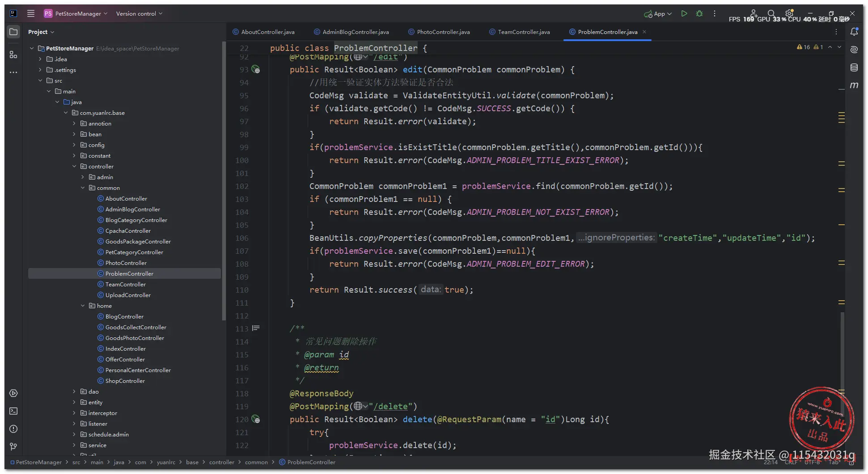868x474 pixels.
Task: Expand the .idea folder
Action: tap(40, 59)
